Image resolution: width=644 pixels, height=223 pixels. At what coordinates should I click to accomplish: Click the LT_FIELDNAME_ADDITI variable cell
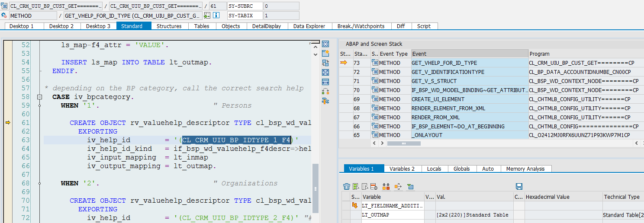(x=393, y=206)
